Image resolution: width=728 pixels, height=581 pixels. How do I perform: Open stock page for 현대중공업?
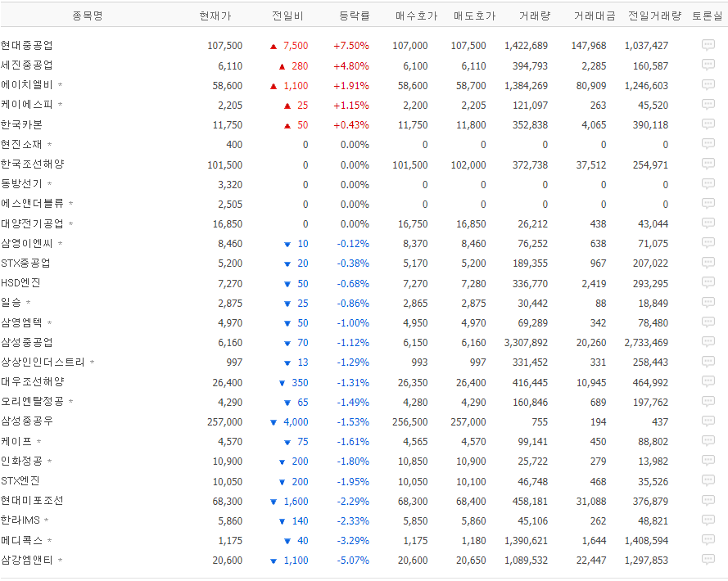26,46
